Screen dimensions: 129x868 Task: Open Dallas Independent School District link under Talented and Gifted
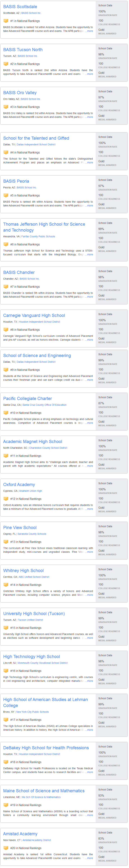[x=36, y=144]
